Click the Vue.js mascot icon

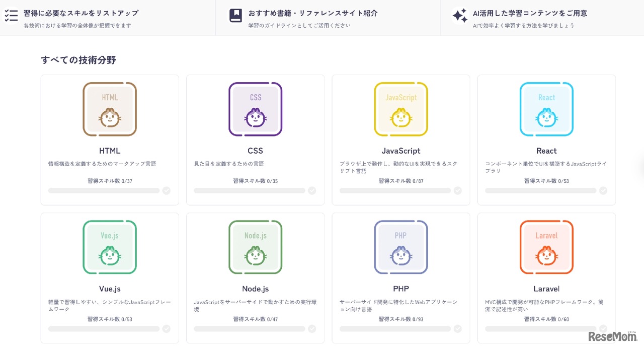[110, 247]
